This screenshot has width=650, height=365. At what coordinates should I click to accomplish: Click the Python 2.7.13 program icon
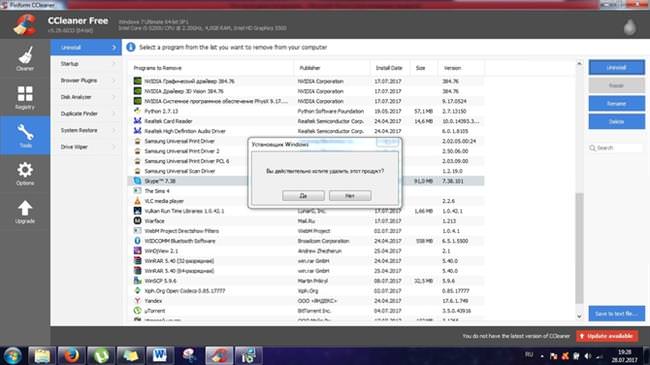137,111
